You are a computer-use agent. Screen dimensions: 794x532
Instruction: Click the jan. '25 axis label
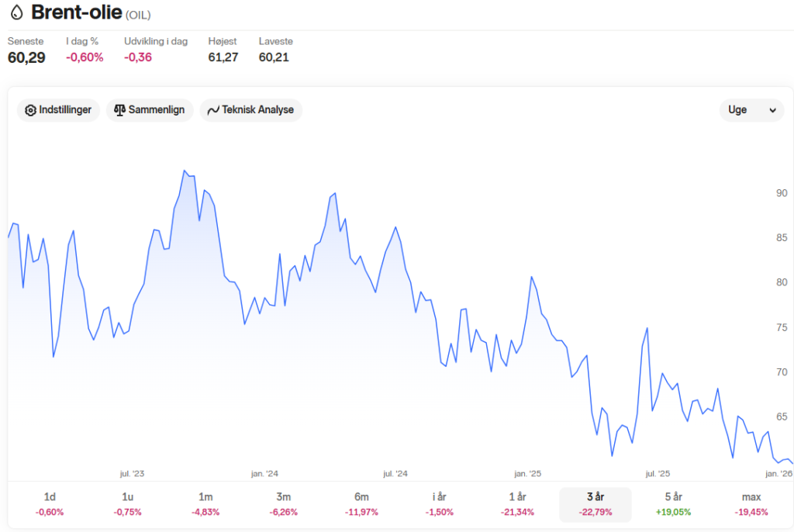click(527, 474)
